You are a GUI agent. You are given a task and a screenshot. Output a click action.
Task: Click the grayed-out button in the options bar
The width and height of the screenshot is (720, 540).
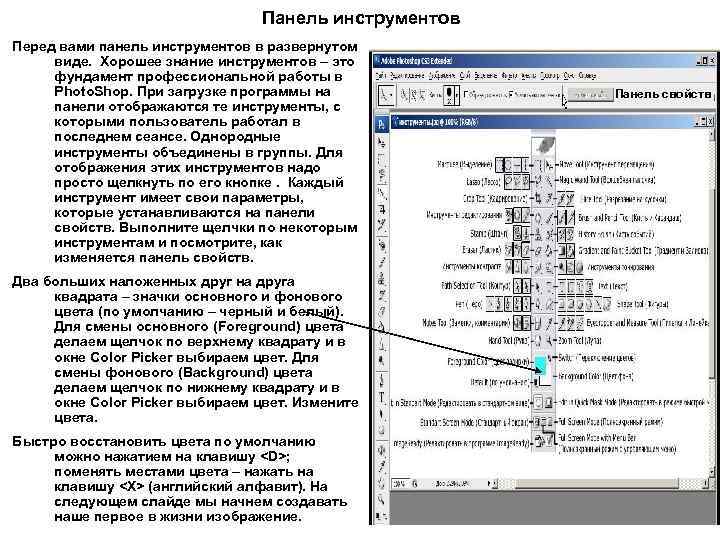590,95
